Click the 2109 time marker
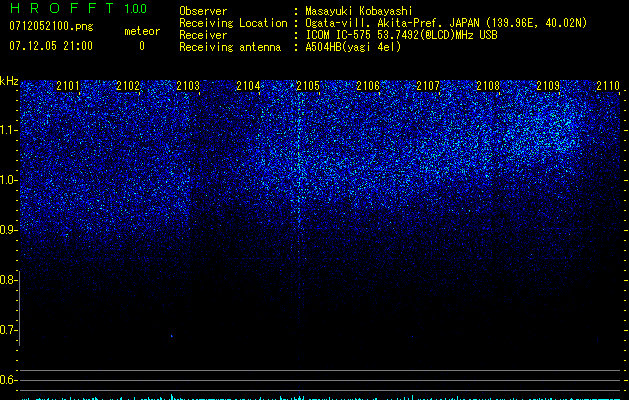Viewport: 629px width, 400px height. [x=548, y=85]
